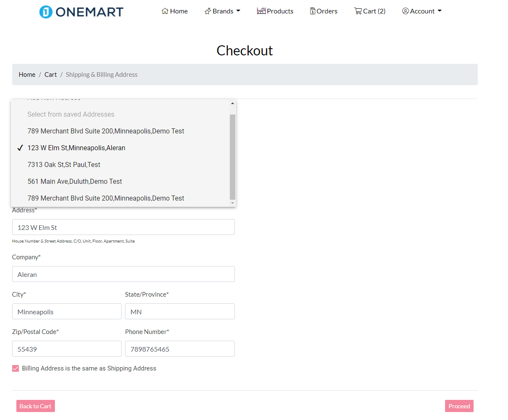The width and height of the screenshot is (508, 420).
Task: Open Products via the grid icon
Action: (261, 11)
